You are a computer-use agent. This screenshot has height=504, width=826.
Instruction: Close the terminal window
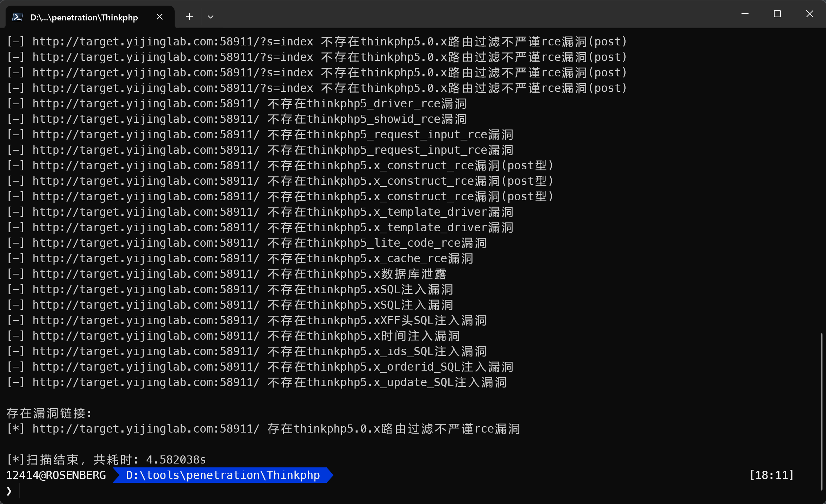click(810, 14)
